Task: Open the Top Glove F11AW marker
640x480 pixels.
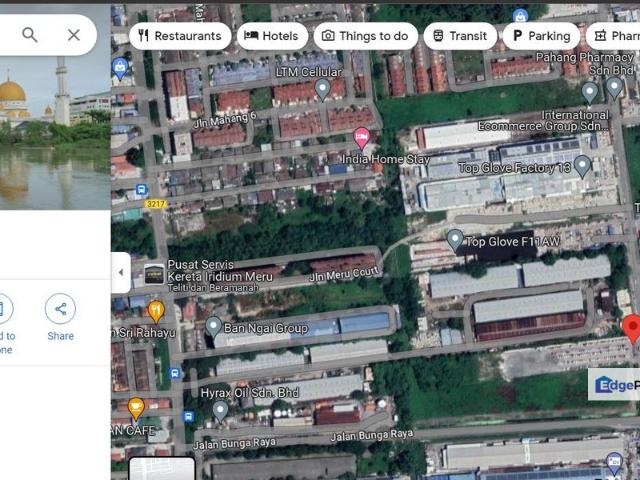Action: click(455, 240)
